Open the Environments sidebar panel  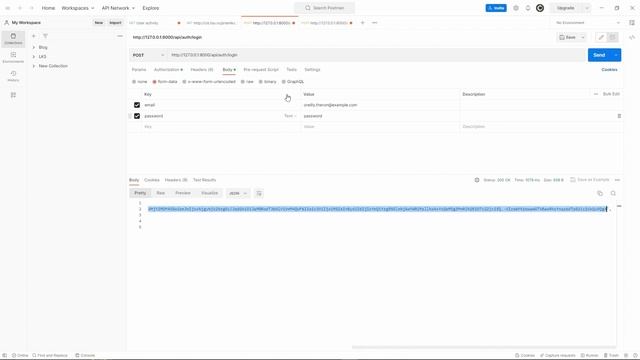(13, 58)
